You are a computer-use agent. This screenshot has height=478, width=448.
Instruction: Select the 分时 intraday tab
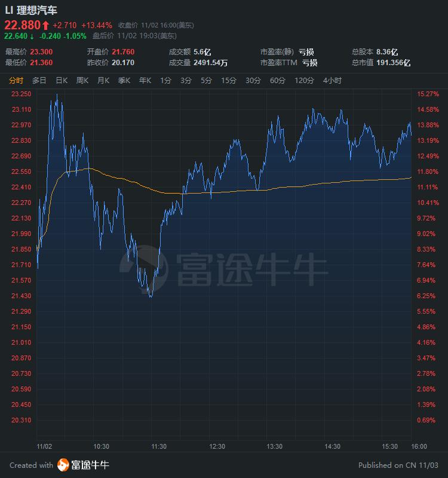click(x=16, y=81)
